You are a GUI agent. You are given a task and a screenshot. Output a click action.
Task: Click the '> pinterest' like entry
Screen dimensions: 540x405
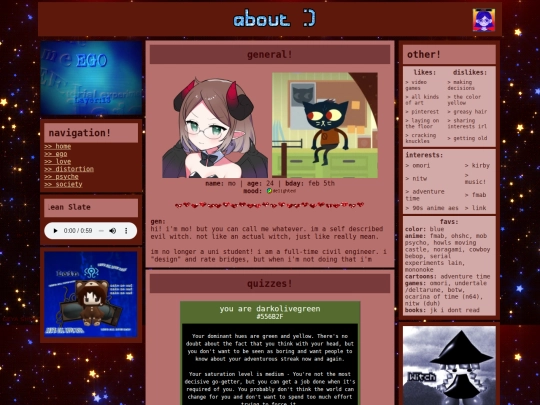(x=422, y=112)
